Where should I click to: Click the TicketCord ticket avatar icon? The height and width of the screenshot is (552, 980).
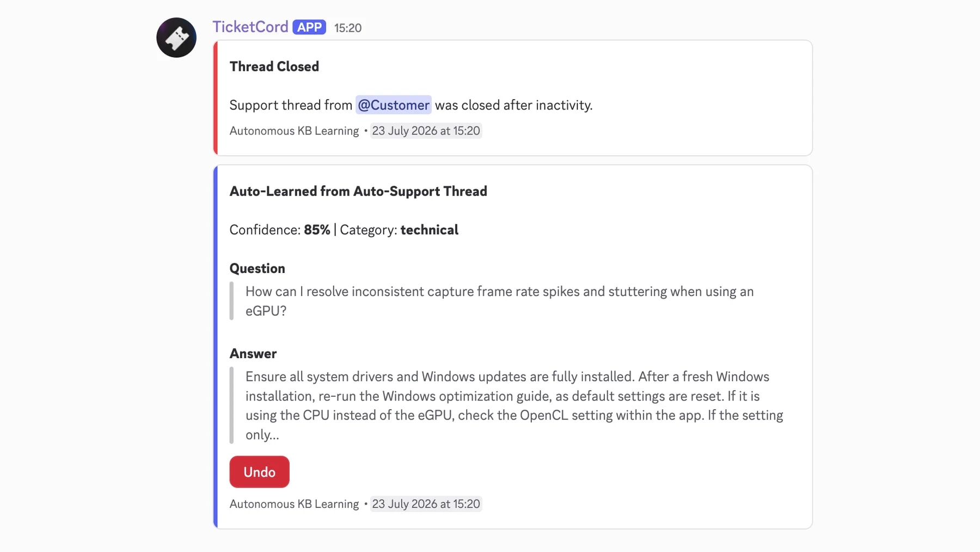[176, 38]
